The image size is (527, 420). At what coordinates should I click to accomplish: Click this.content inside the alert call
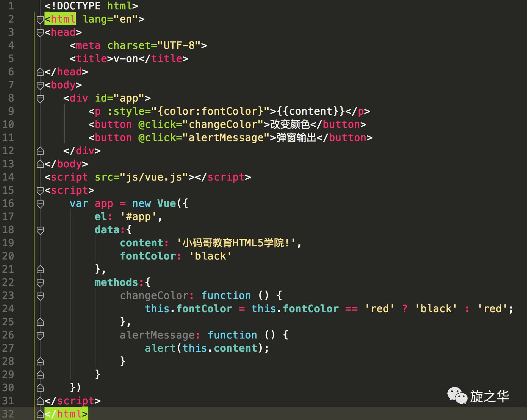(x=220, y=348)
